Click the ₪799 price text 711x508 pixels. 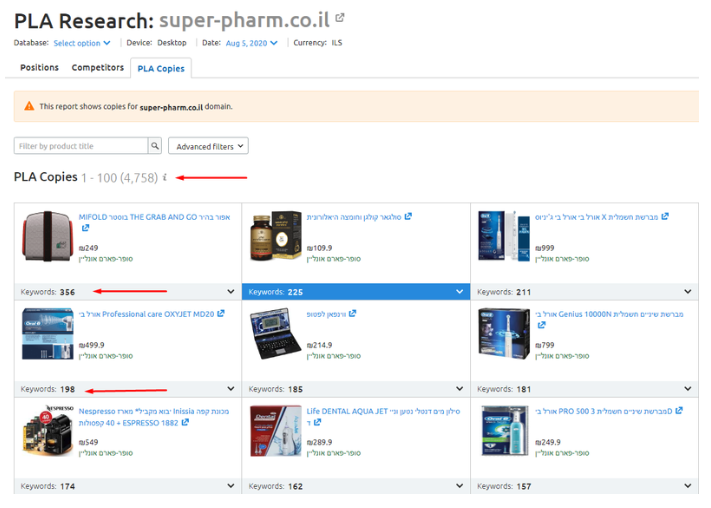coord(545,345)
